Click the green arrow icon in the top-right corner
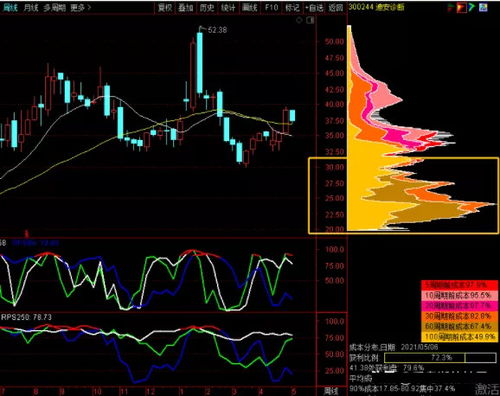Viewport: 500px width, 396px height. (472, 7)
